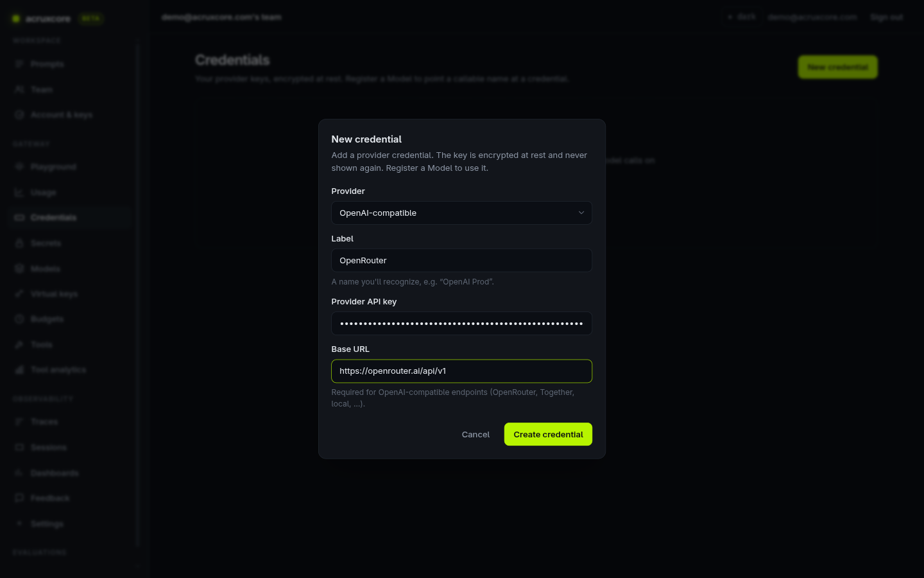Open Secrets in the sidebar
This screenshot has width=924, height=578.
pos(71,243)
